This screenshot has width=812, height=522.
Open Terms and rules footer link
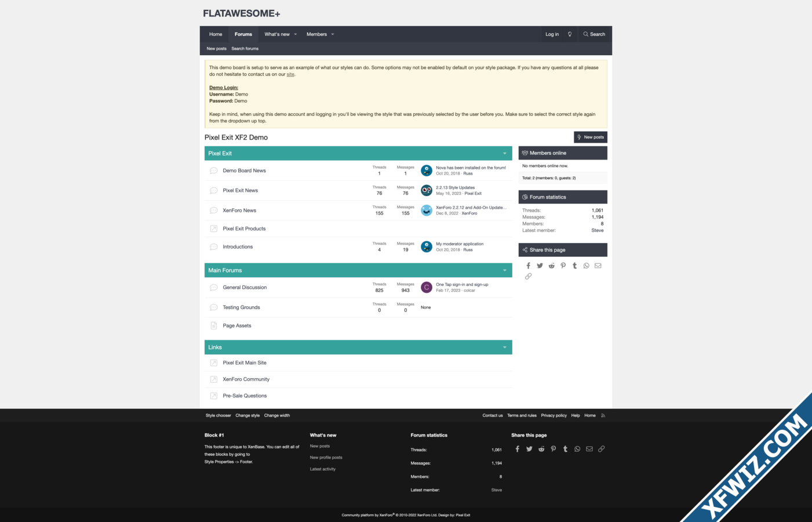click(x=522, y=415)
